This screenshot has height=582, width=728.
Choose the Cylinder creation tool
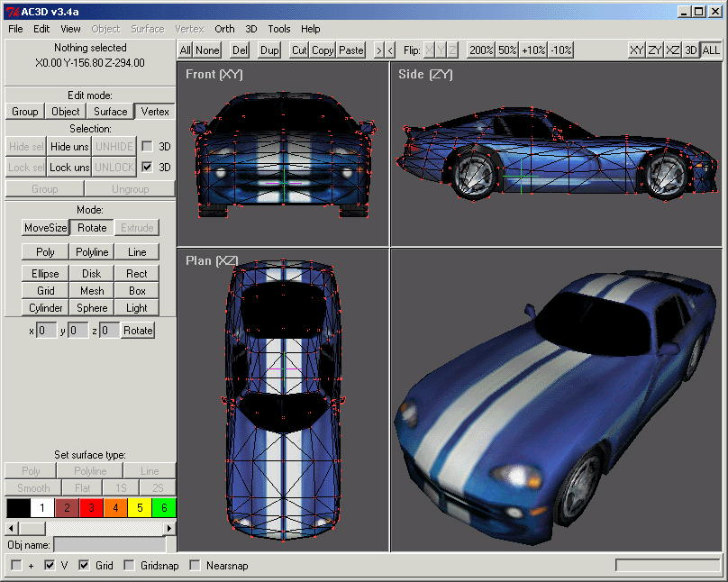(x=45, y=308)
